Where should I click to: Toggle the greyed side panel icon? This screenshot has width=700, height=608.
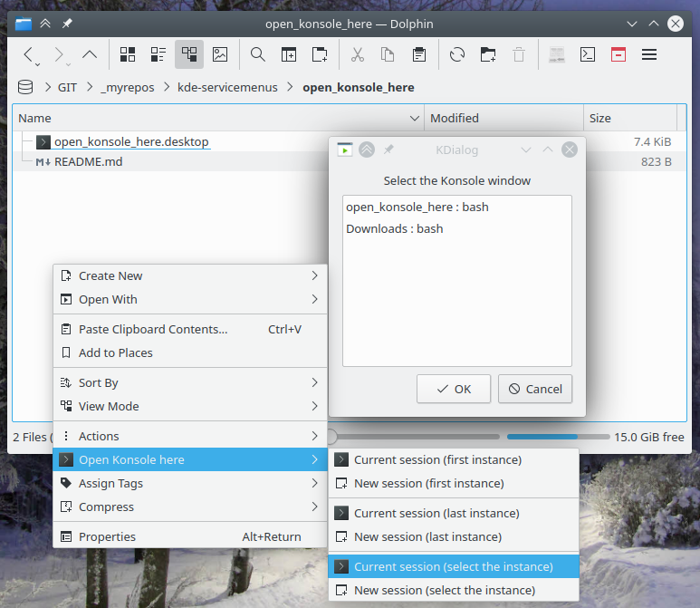(x=557, y=54)
